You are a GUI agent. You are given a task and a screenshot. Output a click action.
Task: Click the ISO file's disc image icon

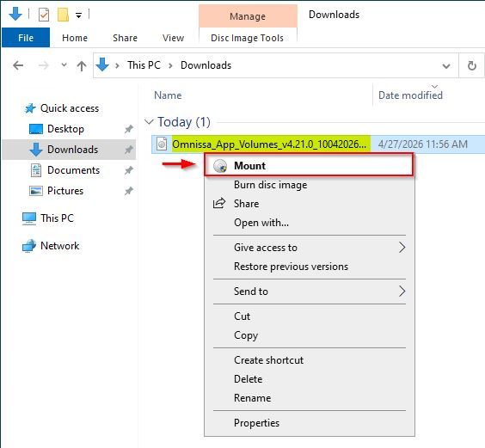162,144
